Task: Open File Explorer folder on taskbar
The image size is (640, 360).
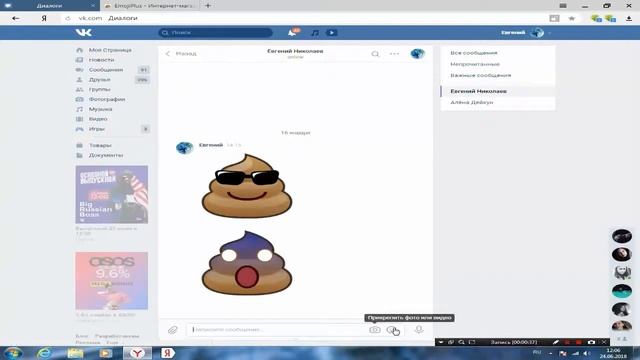Action: [75, 353]
